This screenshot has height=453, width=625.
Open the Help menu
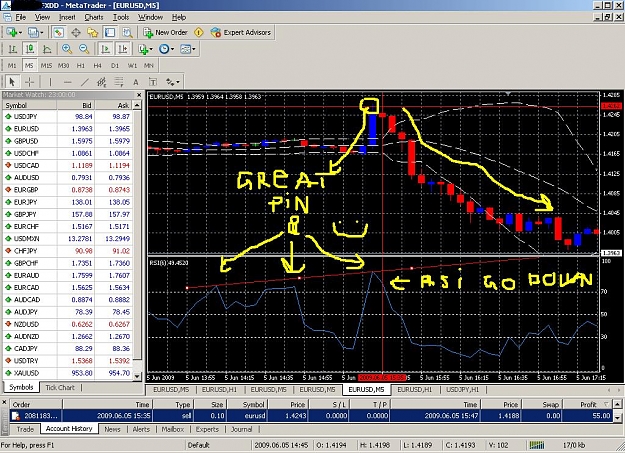pyautogui.click(x=179, y=17)
